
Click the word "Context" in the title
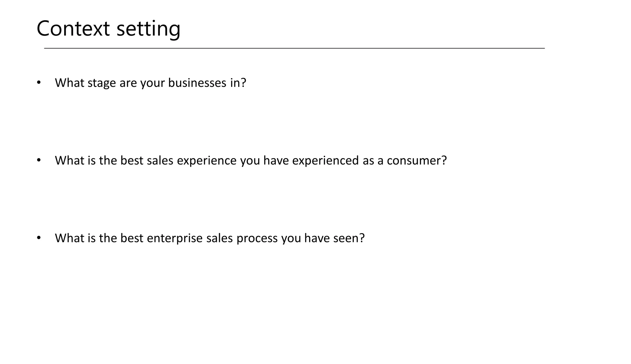click(73, 28)
